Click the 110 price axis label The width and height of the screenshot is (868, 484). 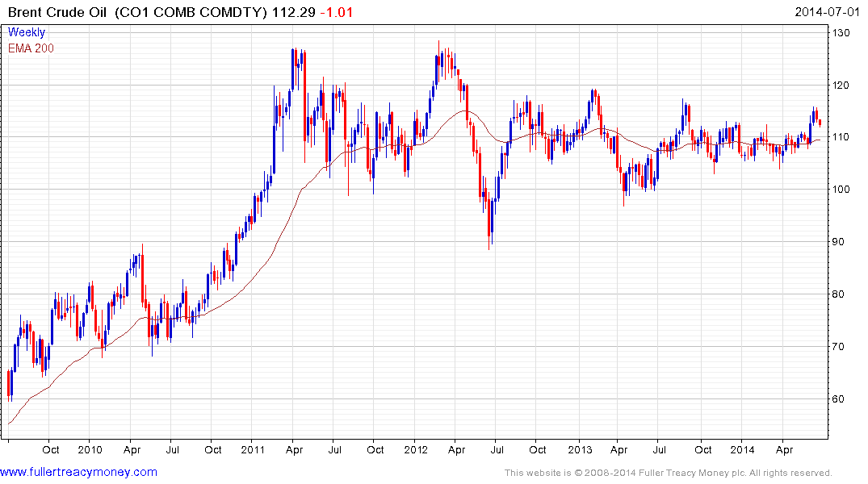click(x=841, y=137)
